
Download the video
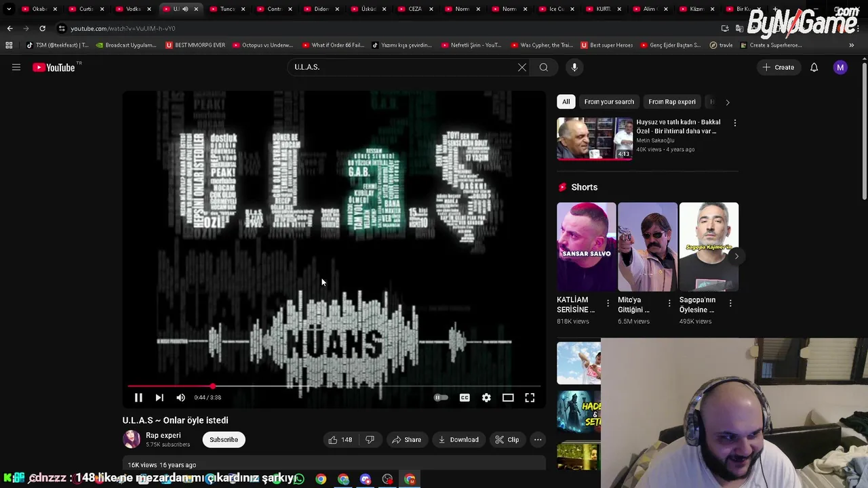458,440
